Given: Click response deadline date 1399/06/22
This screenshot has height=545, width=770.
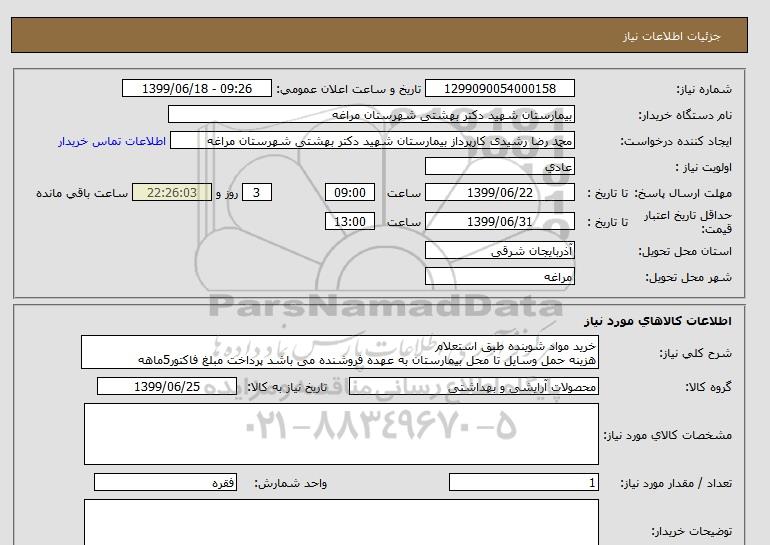Looking at the screenshot, I should (x=499, y=192).
